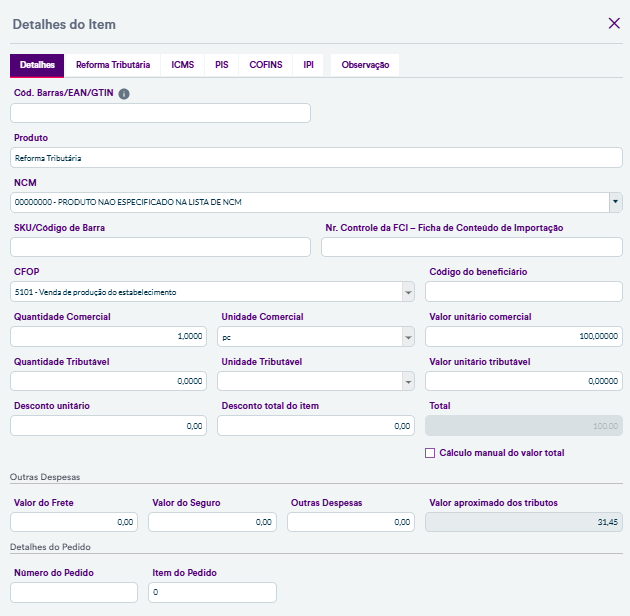The width and height of the screenshot is (630, 616).
Task: Enable Cálculo manual do valor total checkbox
Action: [x=430, y=453]
